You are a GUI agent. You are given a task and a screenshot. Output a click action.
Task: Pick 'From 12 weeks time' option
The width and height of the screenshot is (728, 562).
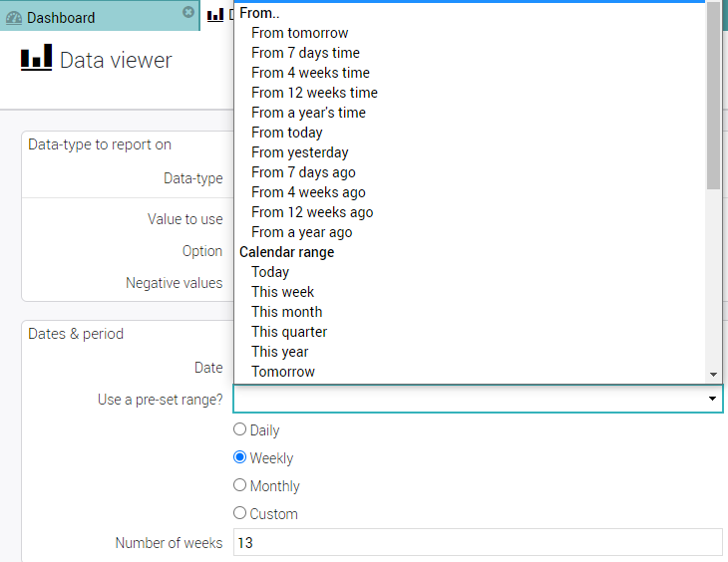[314, 93]
